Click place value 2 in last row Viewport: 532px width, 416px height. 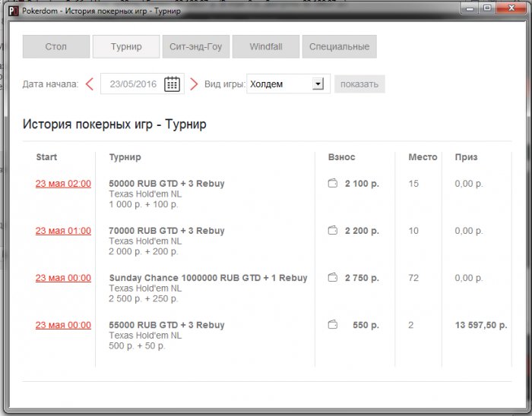(x=411, y=325)
